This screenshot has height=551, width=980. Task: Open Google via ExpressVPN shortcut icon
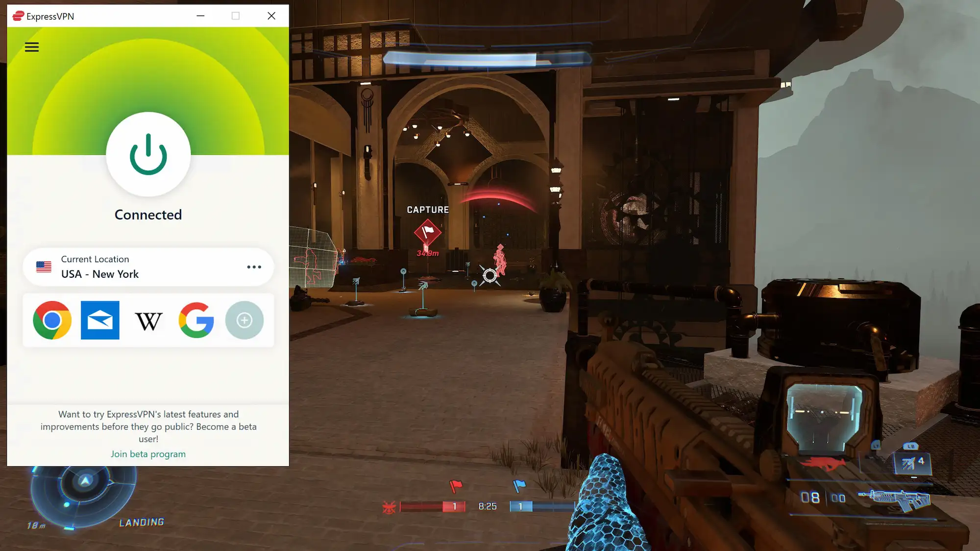pos(196,319)
